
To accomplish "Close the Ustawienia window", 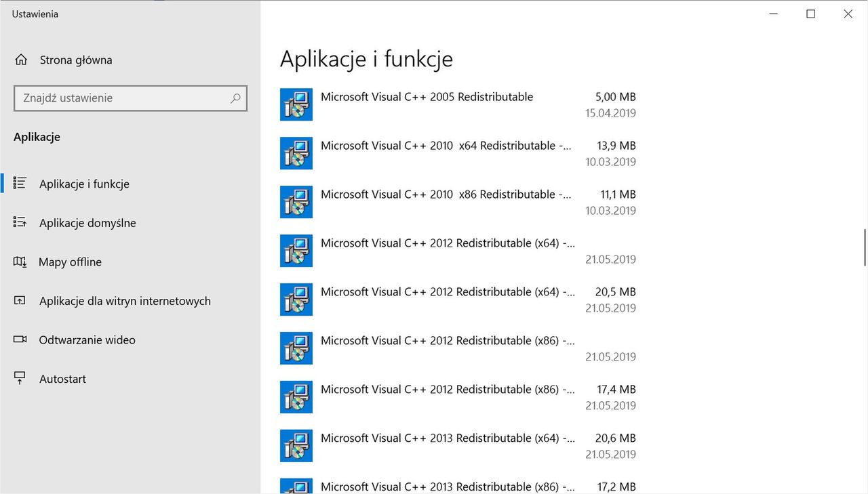I will (848, 14).
